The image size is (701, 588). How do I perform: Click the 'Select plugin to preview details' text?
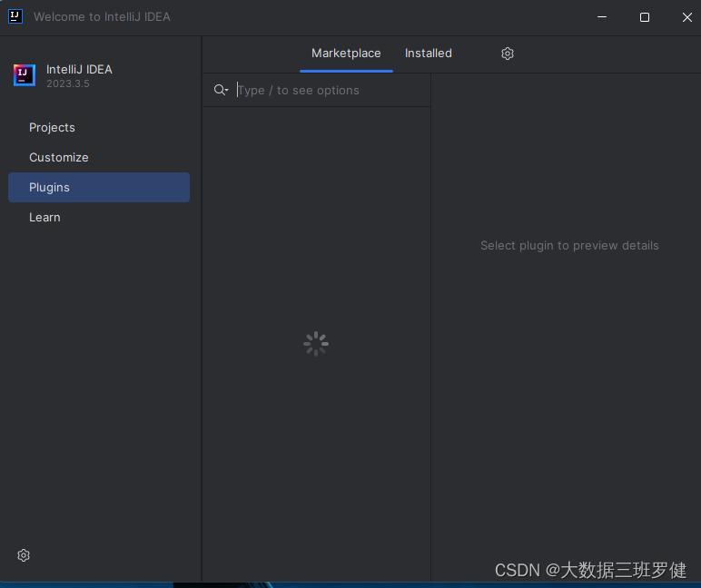569,245
